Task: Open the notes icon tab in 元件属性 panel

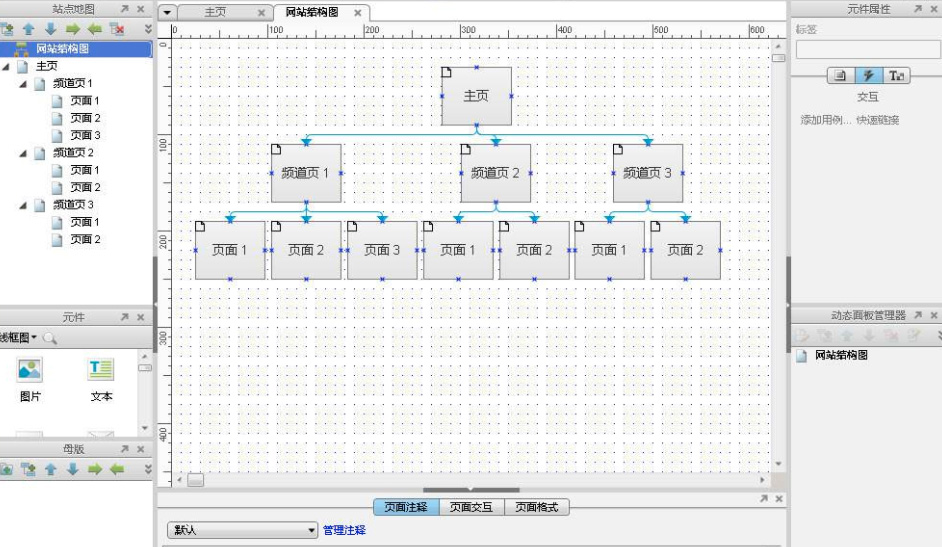Action: [x=840, y=76]
